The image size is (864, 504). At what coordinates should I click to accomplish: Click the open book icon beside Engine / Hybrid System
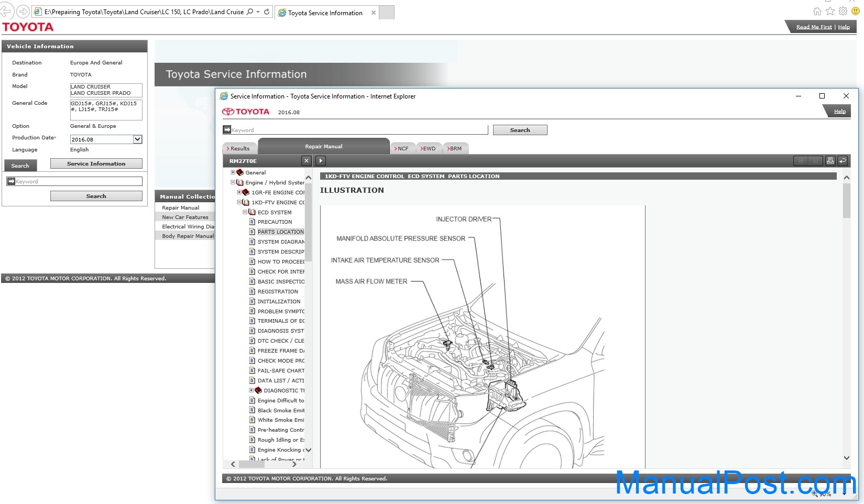pos(240,182)
